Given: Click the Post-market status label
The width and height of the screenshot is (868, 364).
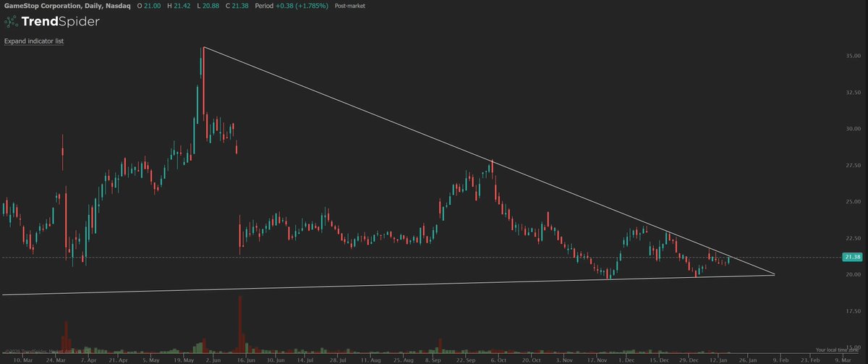Looking at the screenshot, I should [350, 5].
